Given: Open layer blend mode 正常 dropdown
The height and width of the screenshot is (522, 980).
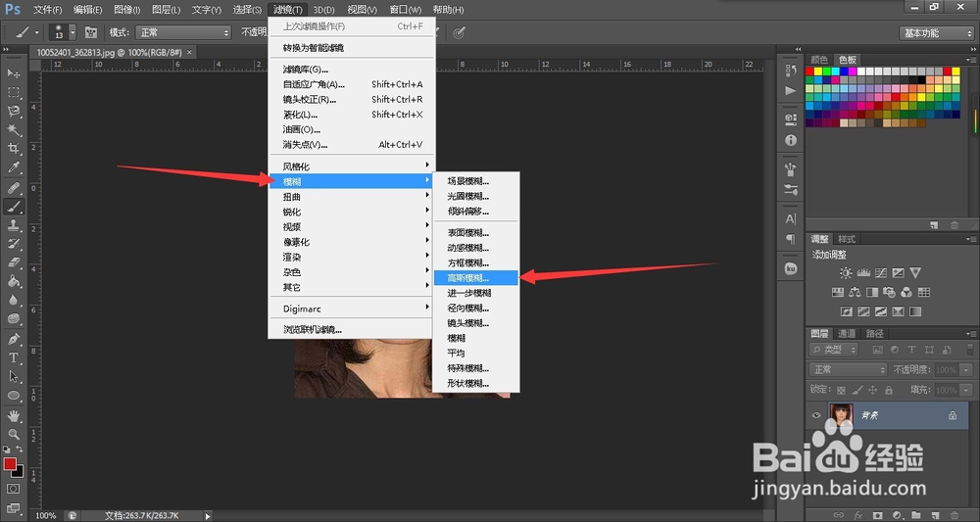Looking at the screenshot, I should coord(848,369).
